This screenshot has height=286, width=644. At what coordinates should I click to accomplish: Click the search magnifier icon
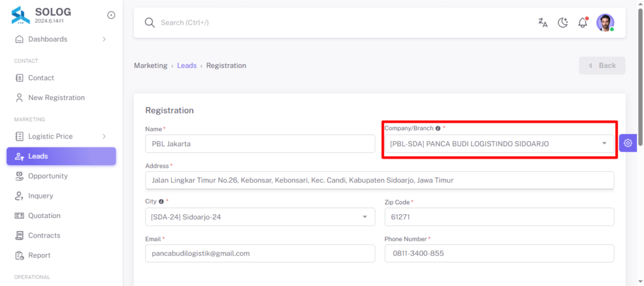tap(150, 22)
